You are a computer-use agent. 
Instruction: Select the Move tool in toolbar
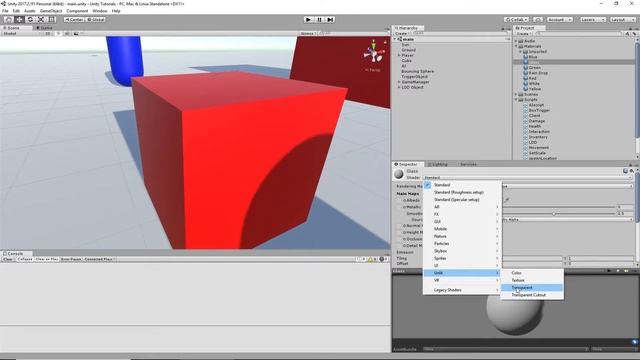pyautogui.click(x=19, y=19)
